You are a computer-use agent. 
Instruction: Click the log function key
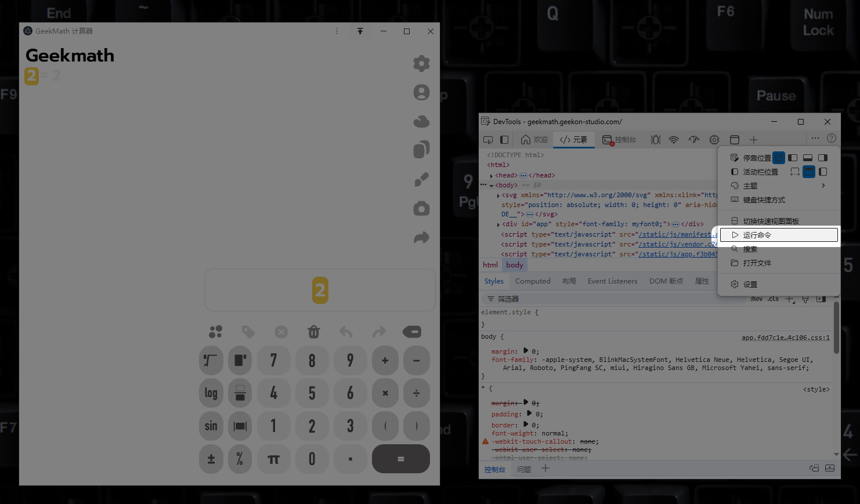(211, 393)
